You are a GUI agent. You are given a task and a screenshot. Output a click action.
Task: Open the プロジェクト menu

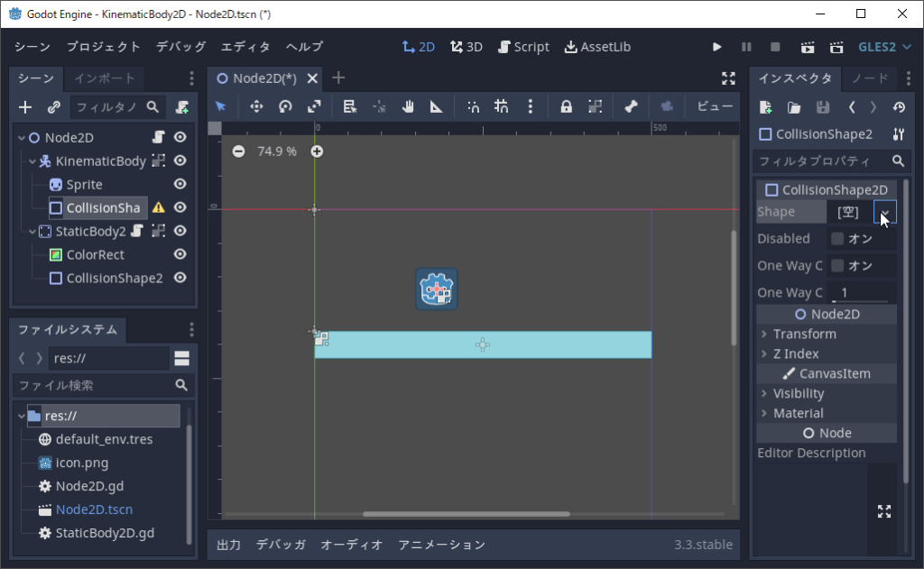[x=104, y=47]
